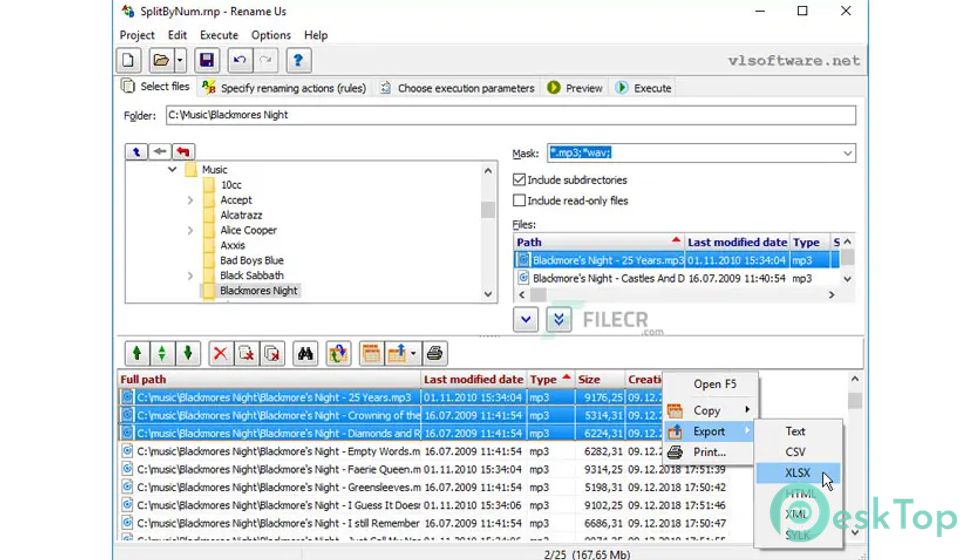Click the export icon in the list toolbar

point(397,354)
